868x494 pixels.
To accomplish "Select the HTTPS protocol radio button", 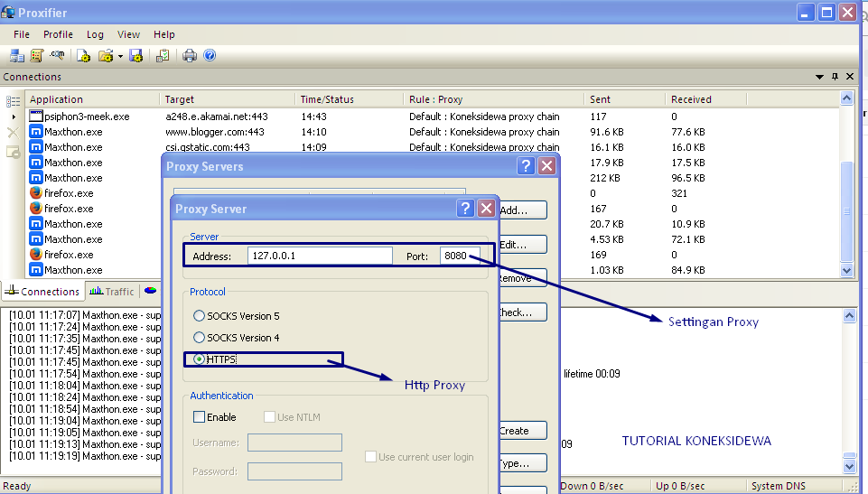I will (x=200, y=359).
